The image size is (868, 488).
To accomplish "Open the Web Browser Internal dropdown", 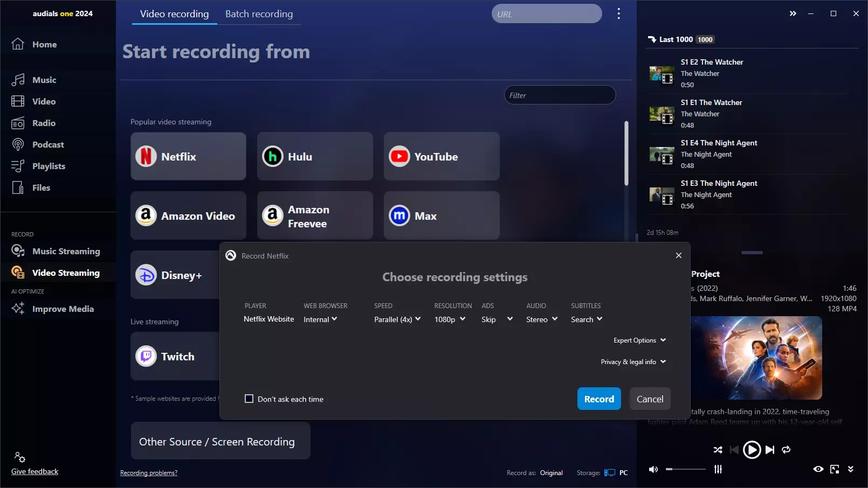I will click(x=320, y=319).
